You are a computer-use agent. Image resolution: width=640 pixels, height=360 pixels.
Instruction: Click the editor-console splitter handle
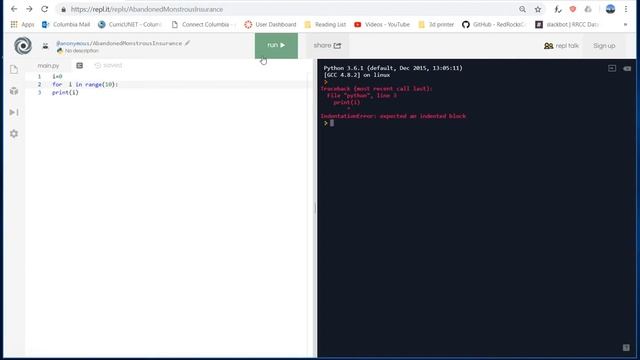[x=315, y=208]
